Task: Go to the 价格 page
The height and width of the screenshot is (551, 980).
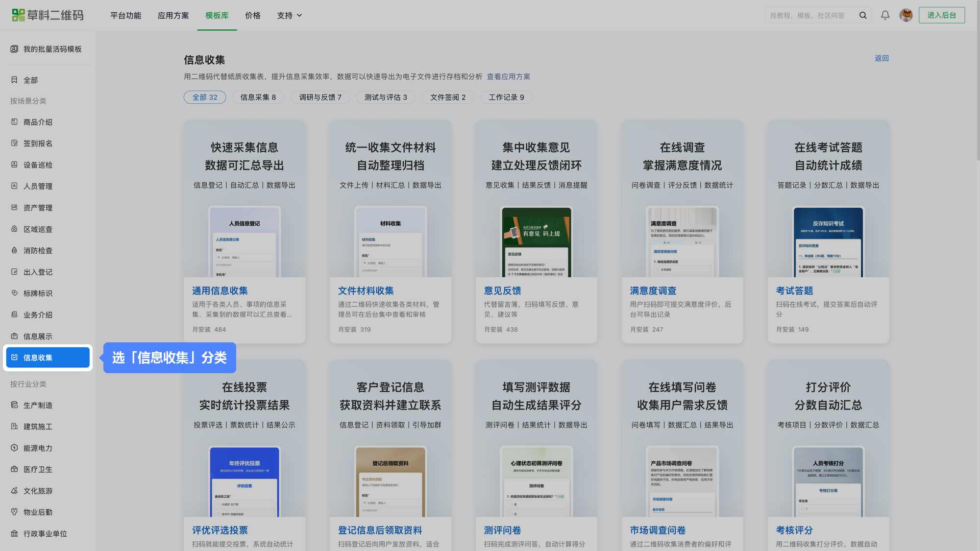Action: pos(253,15)
